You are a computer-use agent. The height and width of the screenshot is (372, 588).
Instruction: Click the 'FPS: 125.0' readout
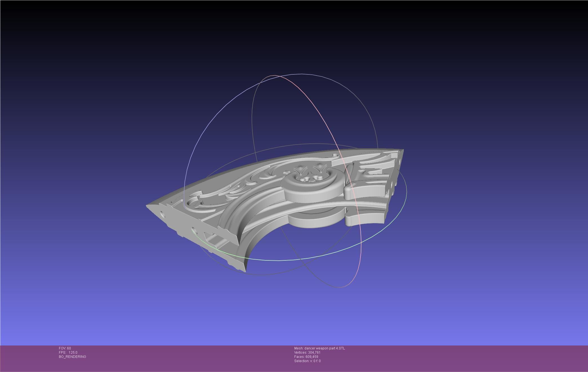[68, 353]
